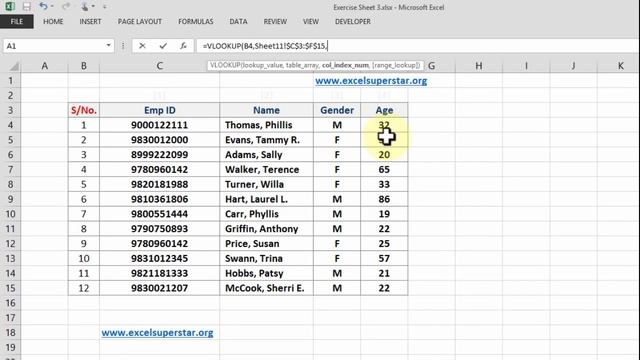This screenshot has height=360, width=640.
Task: Click the 'Carr, Phyllis' cell
Action: pos(266,214)
